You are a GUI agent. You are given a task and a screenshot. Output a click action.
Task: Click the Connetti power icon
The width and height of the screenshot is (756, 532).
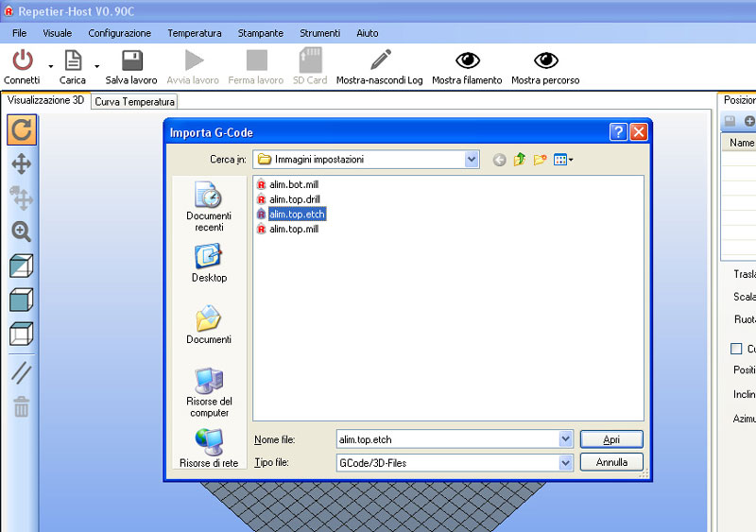coord(22,60)
